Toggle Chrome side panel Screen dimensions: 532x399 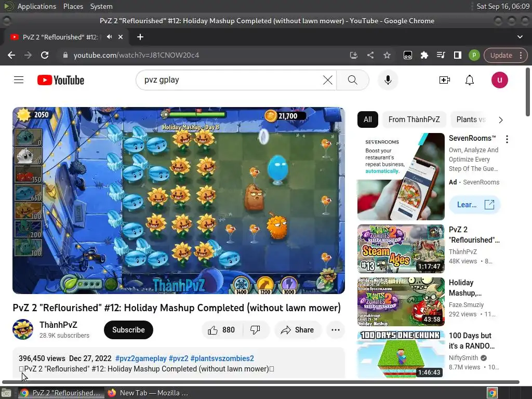pos(457,55)
